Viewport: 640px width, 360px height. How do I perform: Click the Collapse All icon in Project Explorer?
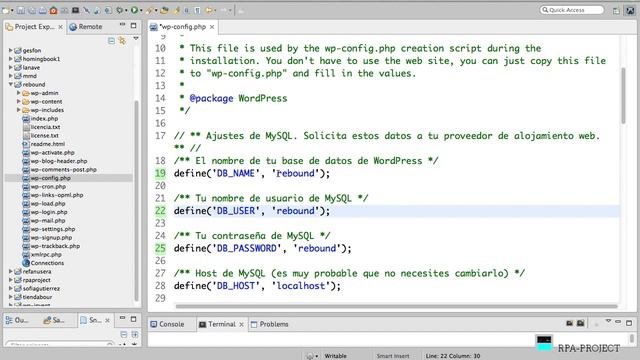click(x=111, y=40)
